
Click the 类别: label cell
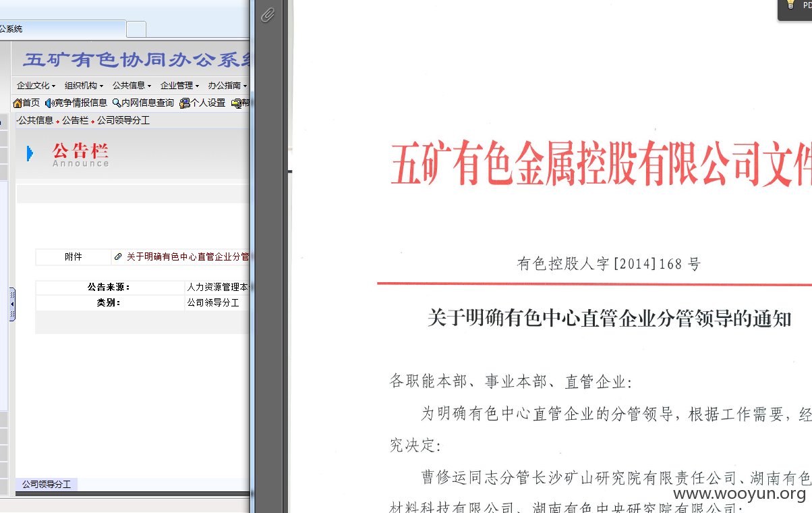[x=109, y=302]
